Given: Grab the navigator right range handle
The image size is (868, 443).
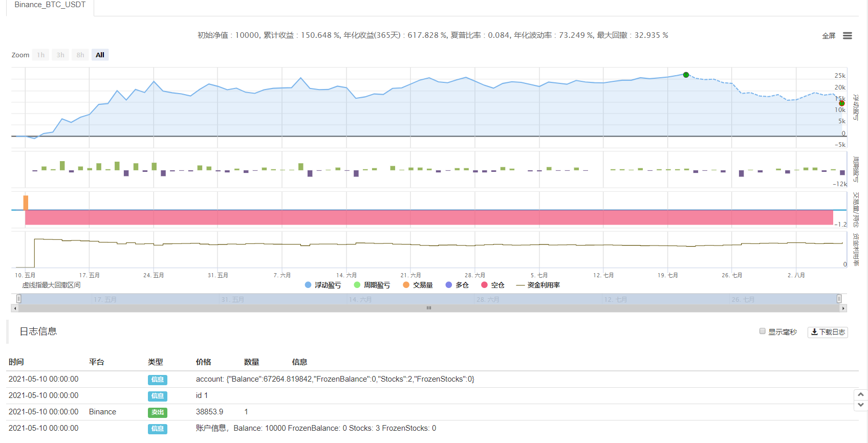Looking at the screenshot, I should tap(839, 299).
